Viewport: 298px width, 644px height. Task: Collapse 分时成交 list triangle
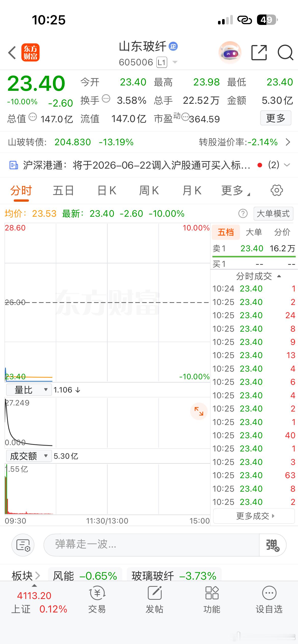pos(279,276)
